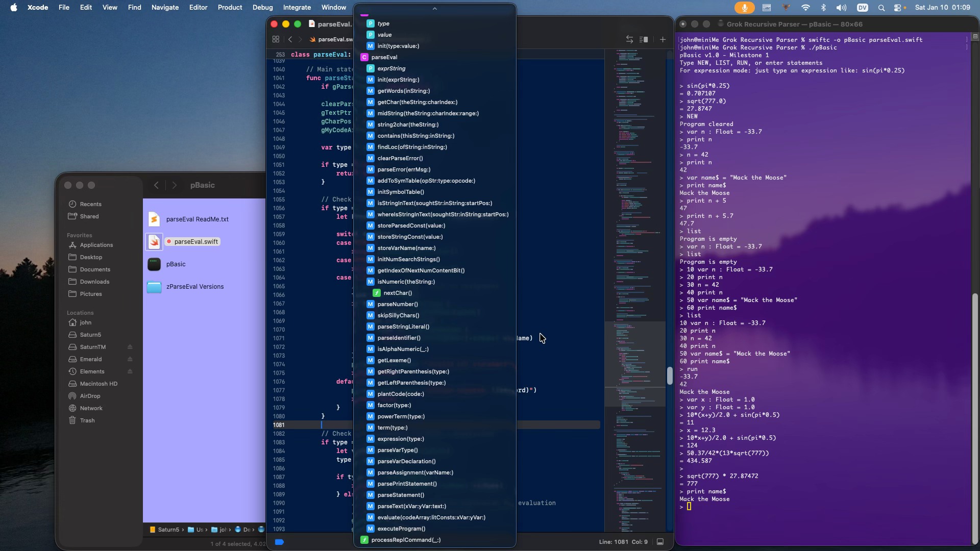Click the method icon beside getLexeme()
The height and width of the screenshot is (551, 980).
(x=371, y=360)
